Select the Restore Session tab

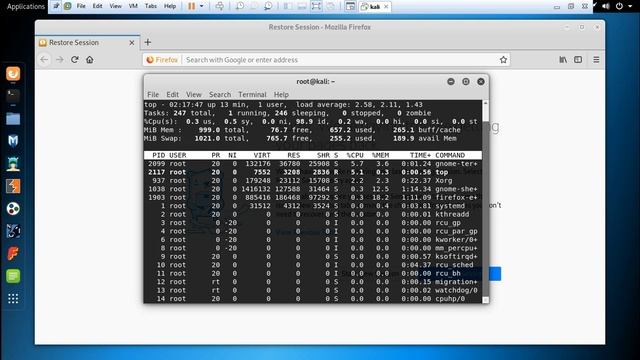pos(87,42)
